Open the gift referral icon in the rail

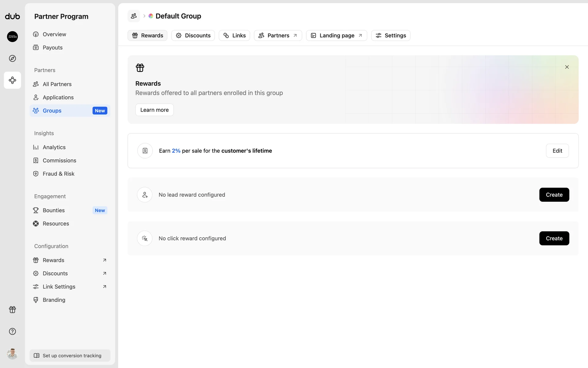click(x=12, y=309)
